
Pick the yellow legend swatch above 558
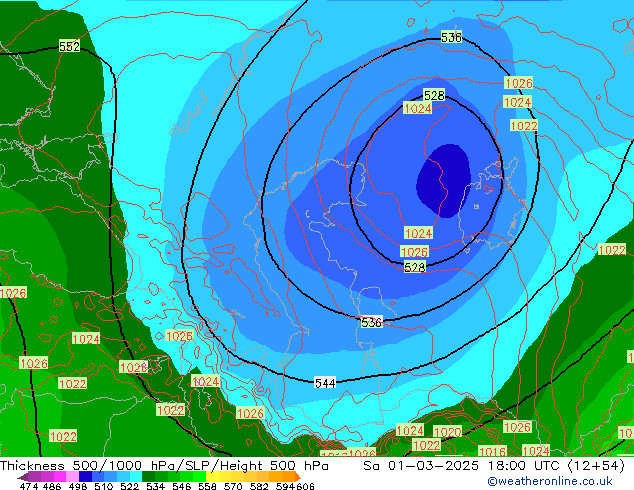(x=212, y=476)
